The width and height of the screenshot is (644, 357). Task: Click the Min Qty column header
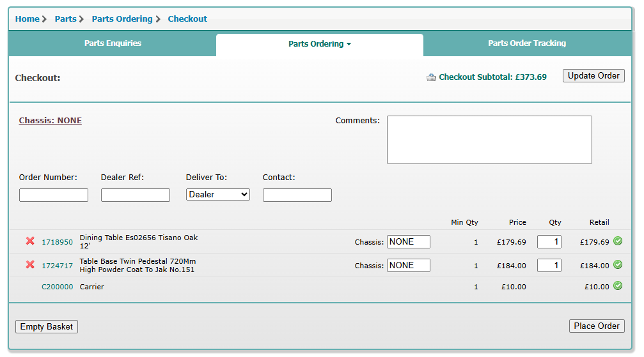click(464, 222)
